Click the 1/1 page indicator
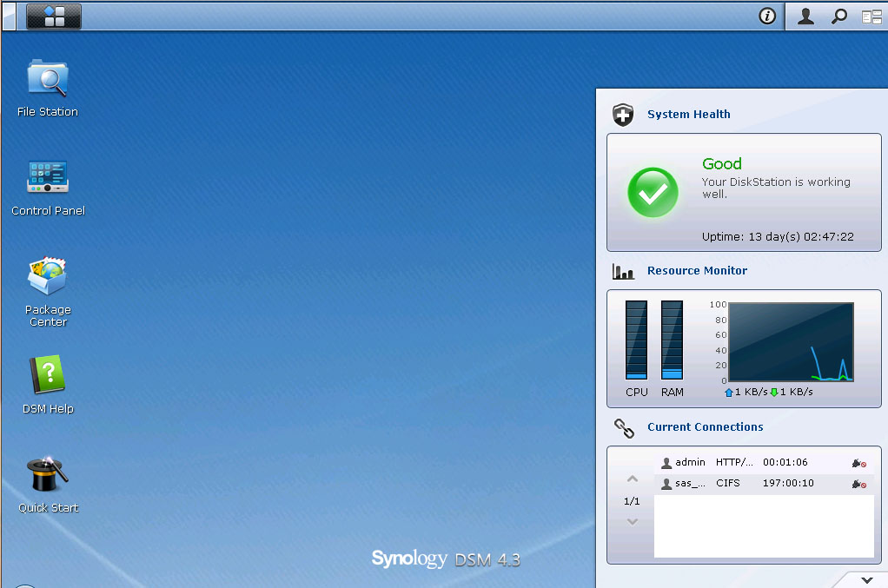The width and height of the screenshot is (888, 588). pyautogui.click(x=632, y=501)
